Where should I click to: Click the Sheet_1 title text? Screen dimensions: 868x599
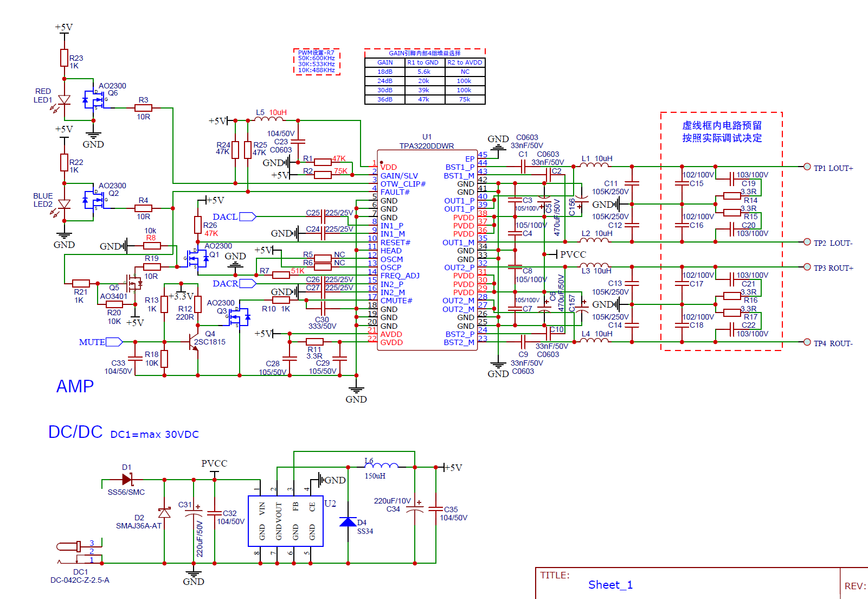point(610,585)
